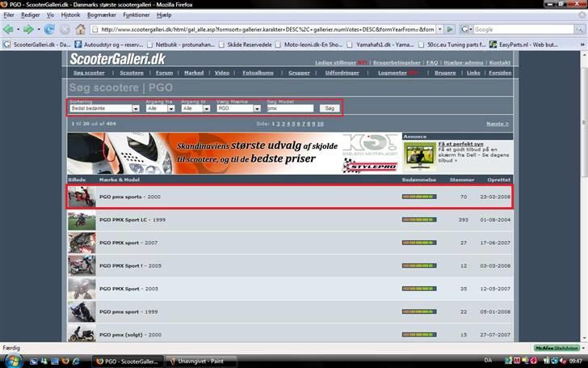Open thumbnail of PGO PMX Sport LC 1999
The height and width of the screenshot is (368, 588).
pyautogui.click(x=82, y=220)
